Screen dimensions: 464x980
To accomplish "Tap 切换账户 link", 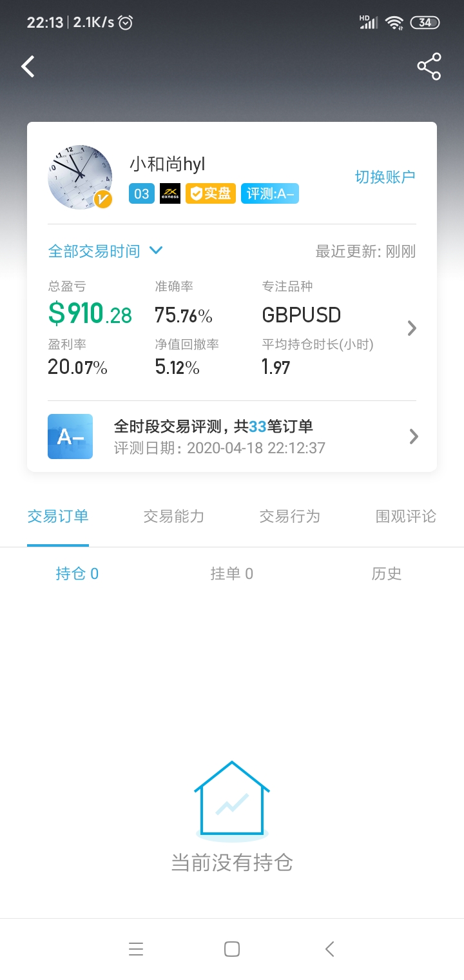I will click(385, 177).
